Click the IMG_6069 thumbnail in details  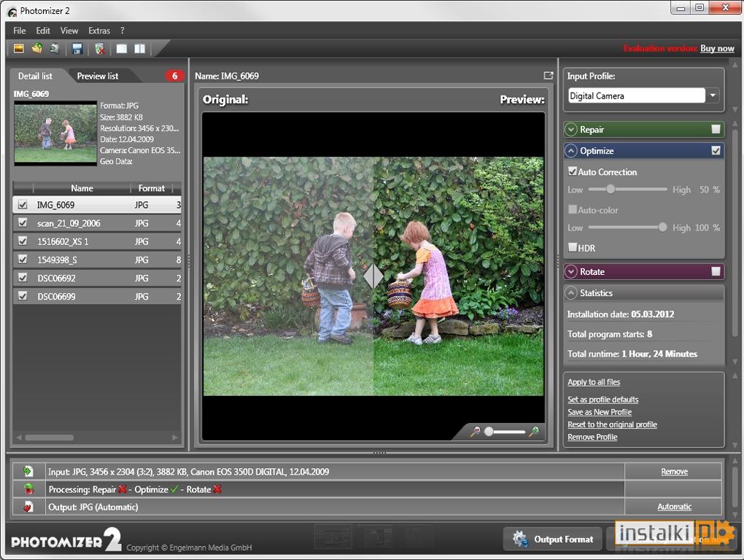pos(55,132)
